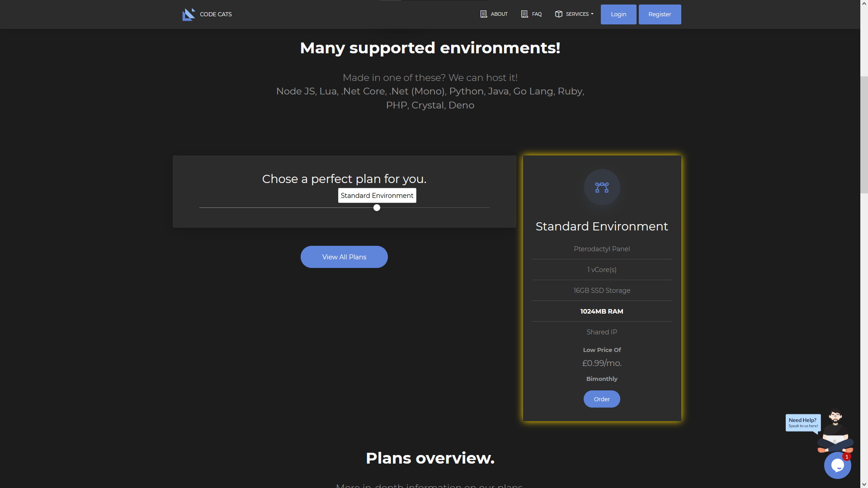Click the Many supported environments heading

430,48
